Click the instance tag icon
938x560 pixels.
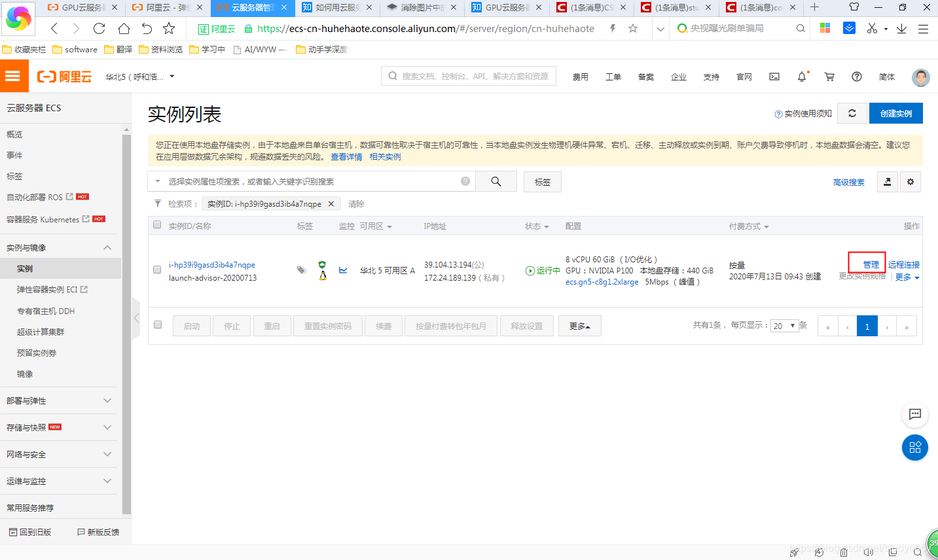301,270
